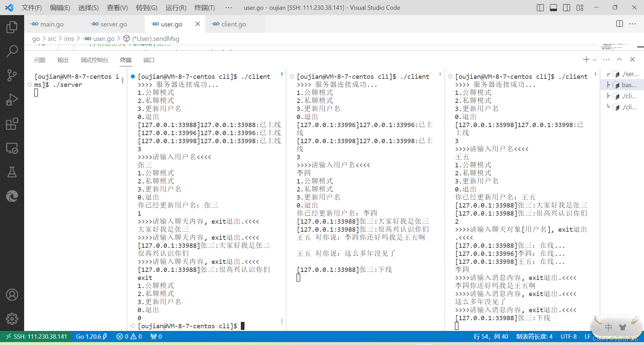
Task: Open the 终端(T) menu
Action: [205, 7]
